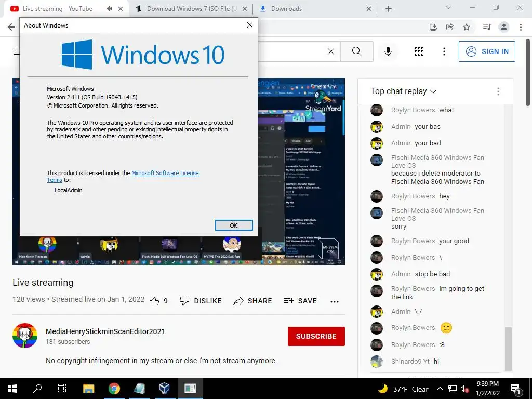The width and height of the screenshot is (532, 399).
Task: Click the install app icon in address bar
Action: click(433, 27)
